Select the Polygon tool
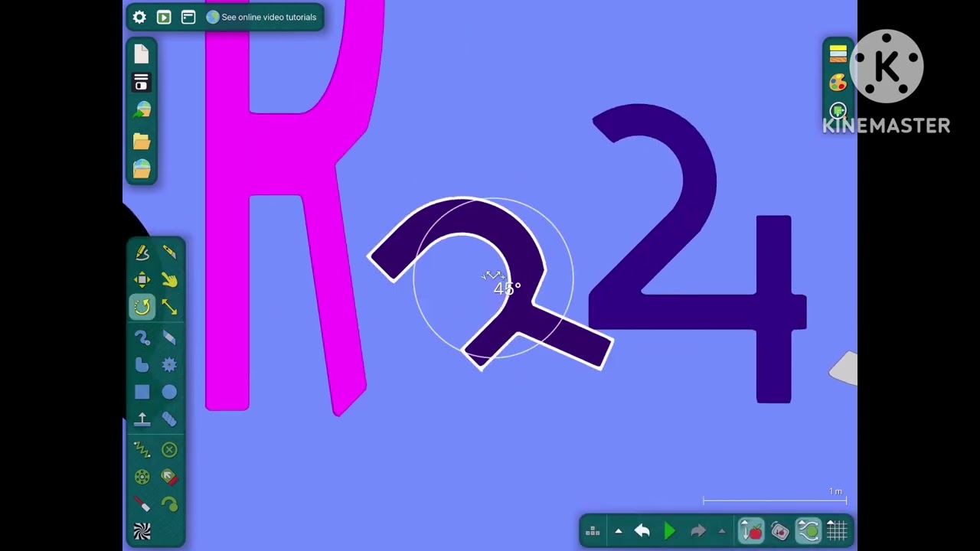Screen dimensions: 980x551 pyautogui.click(x=142, y=365)
